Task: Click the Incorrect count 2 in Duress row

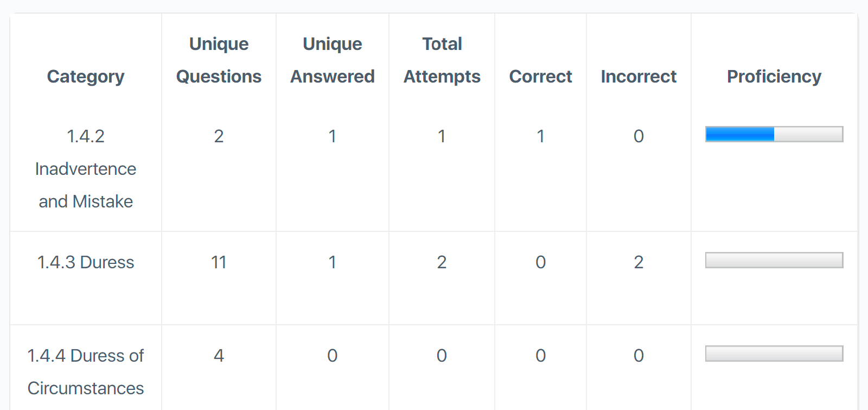Action: (x=639, y=262)
